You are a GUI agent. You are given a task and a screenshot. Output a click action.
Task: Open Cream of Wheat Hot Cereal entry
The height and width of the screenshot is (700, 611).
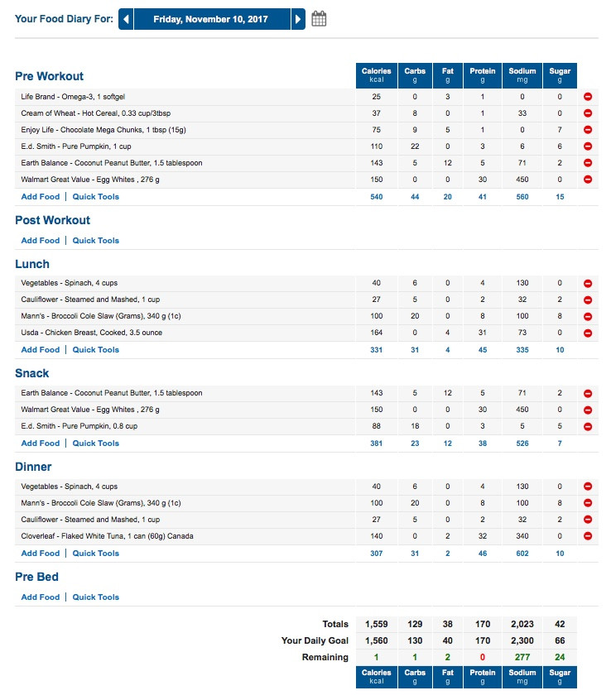(x=95, y=113)
